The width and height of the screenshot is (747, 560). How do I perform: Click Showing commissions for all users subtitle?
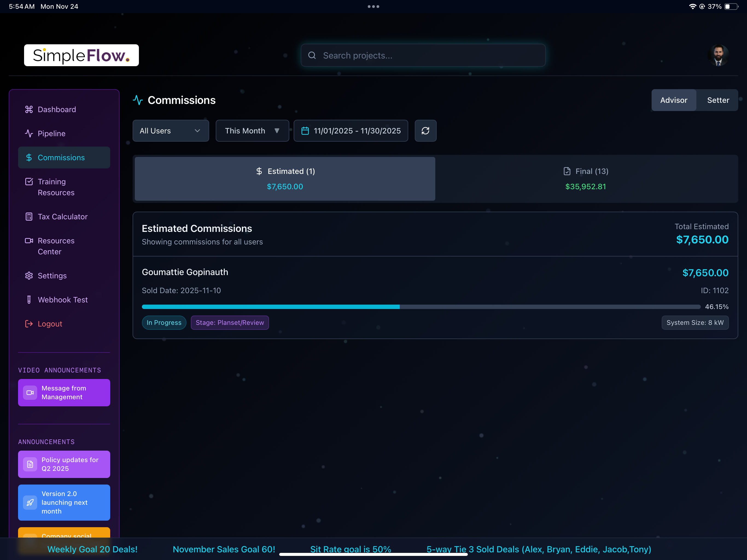202,242
